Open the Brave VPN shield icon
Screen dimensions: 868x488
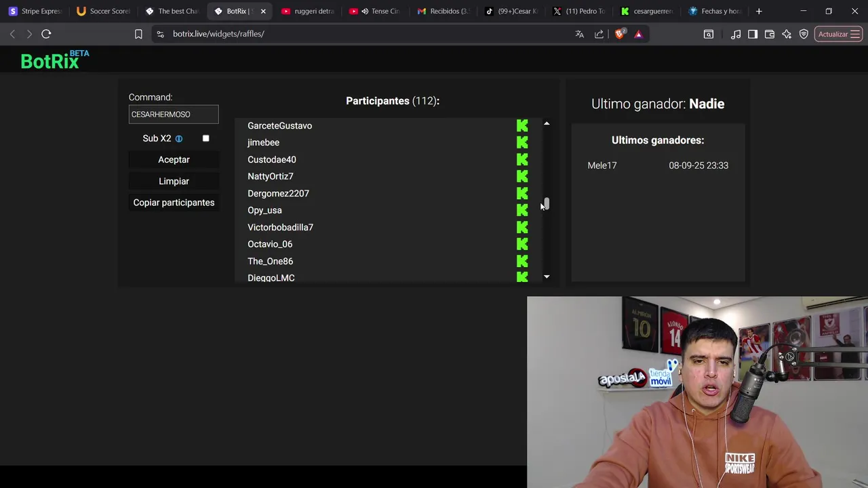[x=804, y=34]
